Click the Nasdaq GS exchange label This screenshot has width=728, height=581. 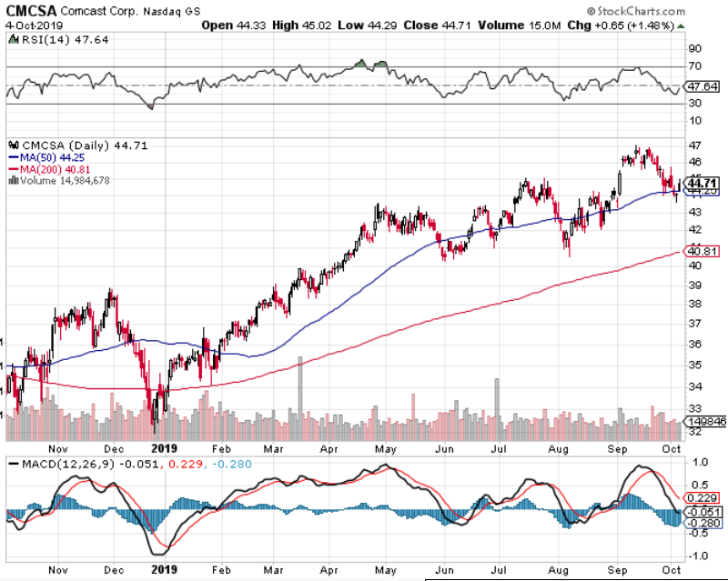tap(172, 11)
